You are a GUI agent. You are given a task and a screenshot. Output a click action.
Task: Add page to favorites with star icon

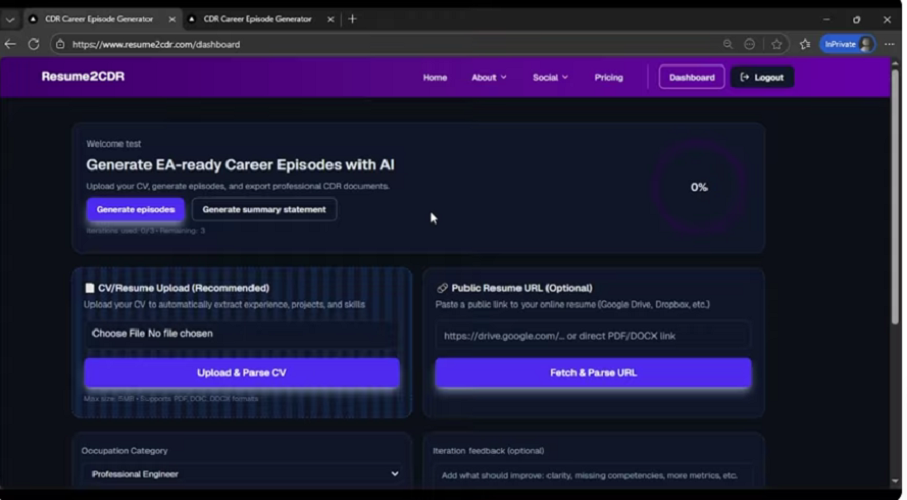tap(777, 44)
